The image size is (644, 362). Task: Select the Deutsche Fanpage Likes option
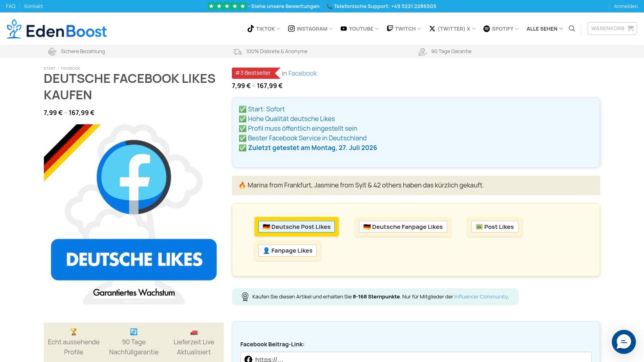[x=403, y=227]
